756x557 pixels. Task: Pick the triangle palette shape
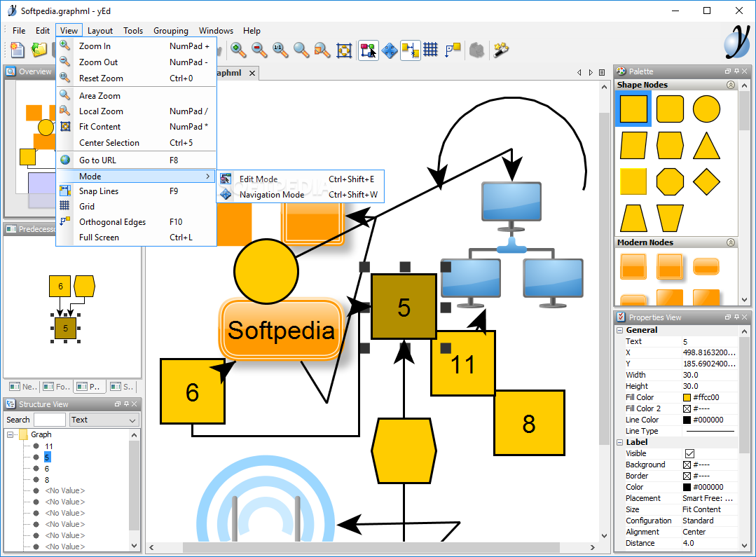pos(706,145)
